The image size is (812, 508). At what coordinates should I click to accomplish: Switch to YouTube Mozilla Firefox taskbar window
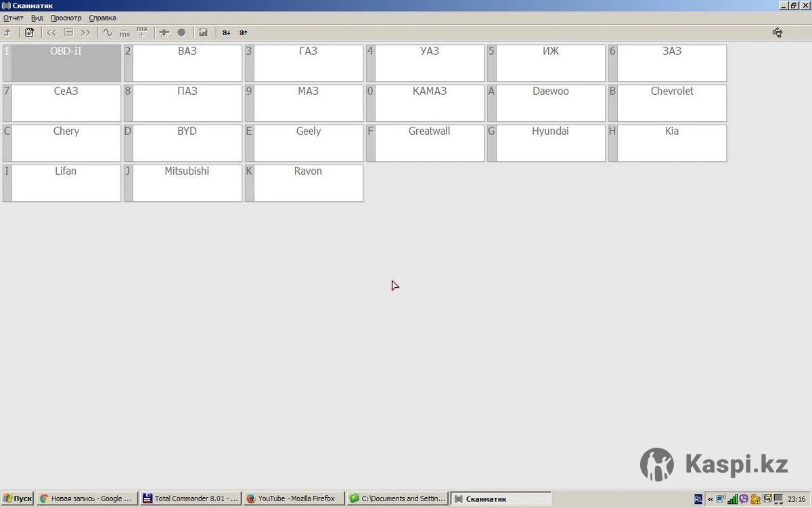294,499
